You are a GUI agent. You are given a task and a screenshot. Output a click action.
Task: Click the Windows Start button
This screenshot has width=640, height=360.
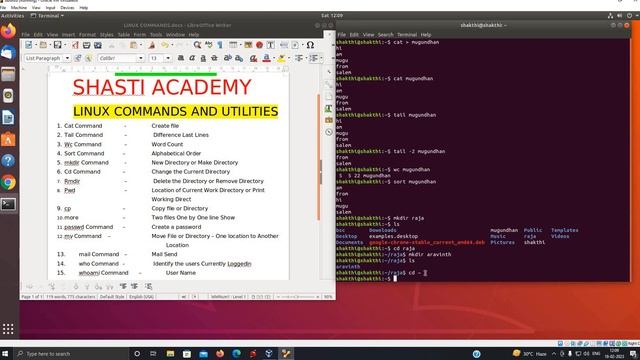(5, 353)
